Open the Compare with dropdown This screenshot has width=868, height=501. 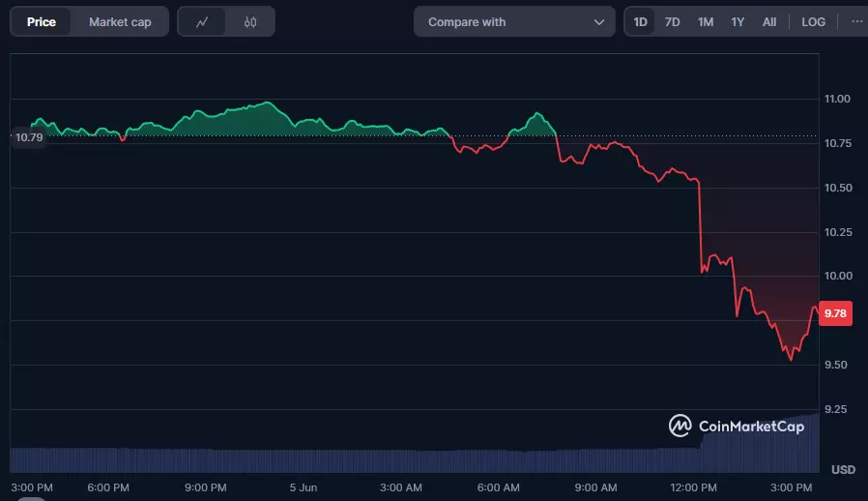pos(514,22)
